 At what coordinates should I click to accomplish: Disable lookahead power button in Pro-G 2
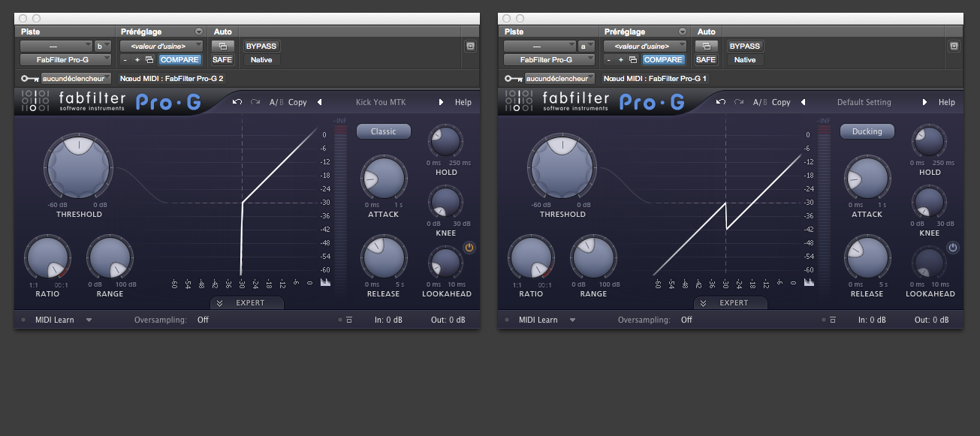469,247
